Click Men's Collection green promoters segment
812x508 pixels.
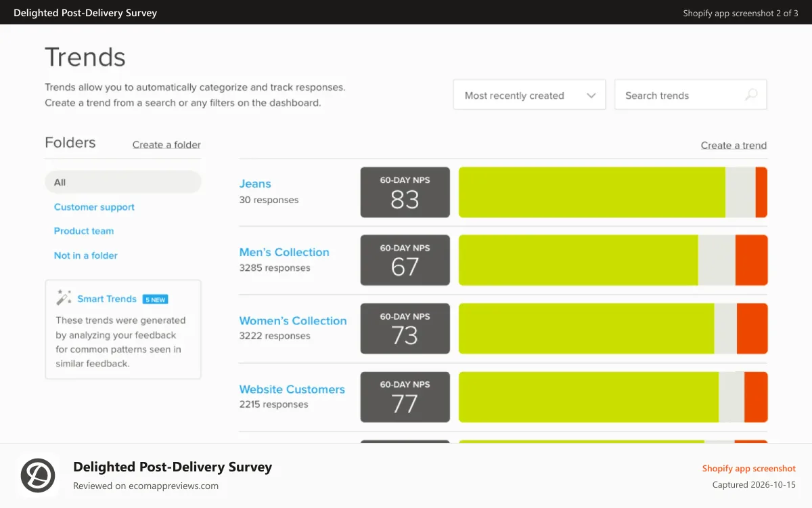[579, 260]
